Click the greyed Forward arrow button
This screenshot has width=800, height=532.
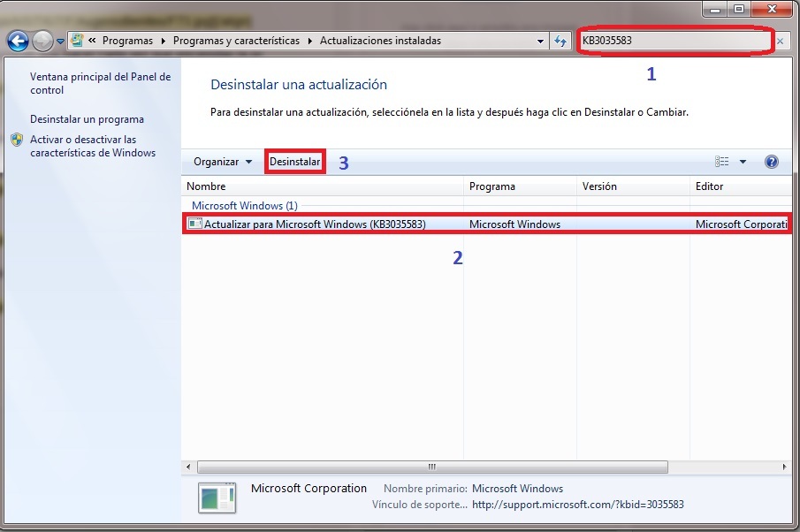pos(42,41)
